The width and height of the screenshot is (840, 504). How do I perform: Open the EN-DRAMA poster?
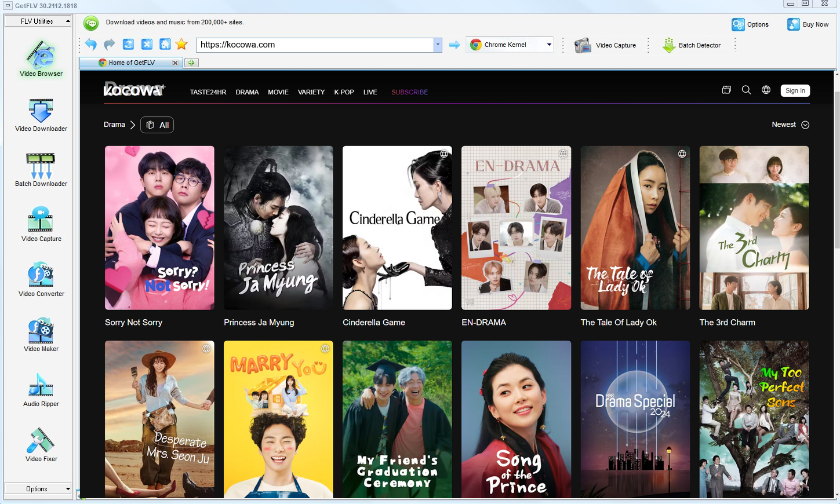(x=516, y=228)
